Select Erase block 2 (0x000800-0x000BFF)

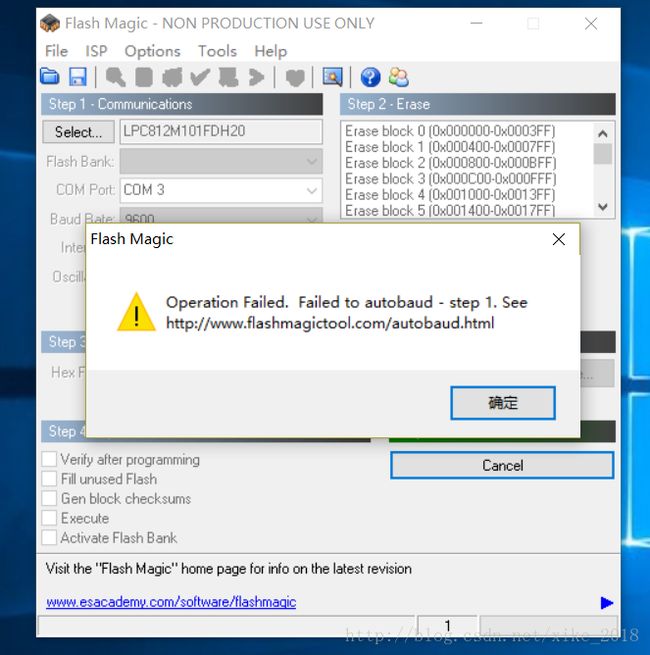450,162
